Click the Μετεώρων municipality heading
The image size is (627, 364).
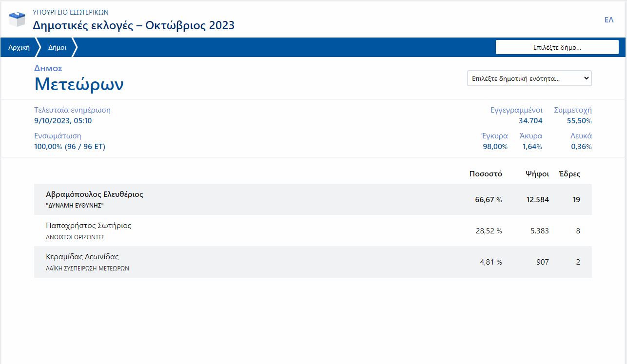(x=79, y=84)
